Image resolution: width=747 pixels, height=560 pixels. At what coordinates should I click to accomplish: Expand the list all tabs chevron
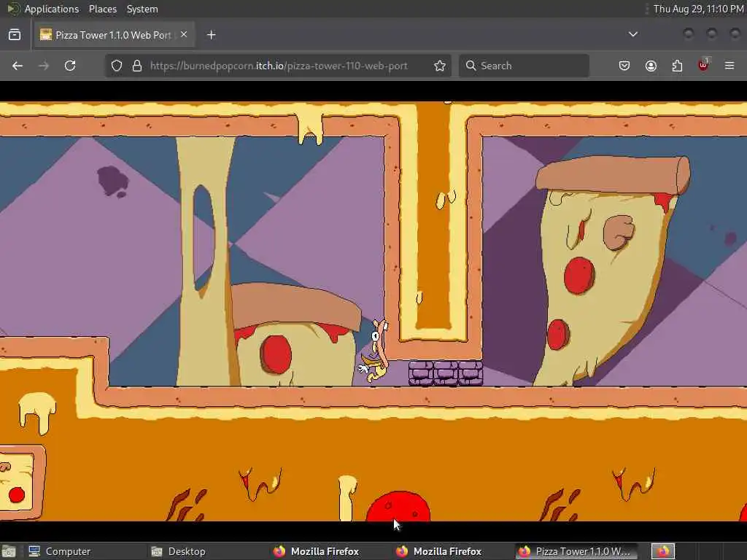[632, 34]
